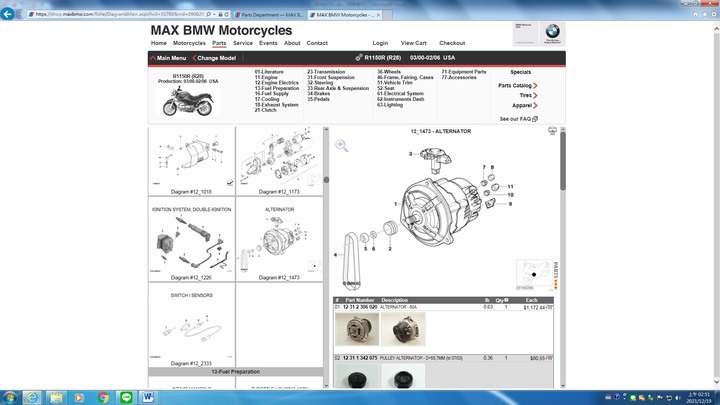
Task: Launch Google Chrome from the taskbar
Action: point(103,397)
